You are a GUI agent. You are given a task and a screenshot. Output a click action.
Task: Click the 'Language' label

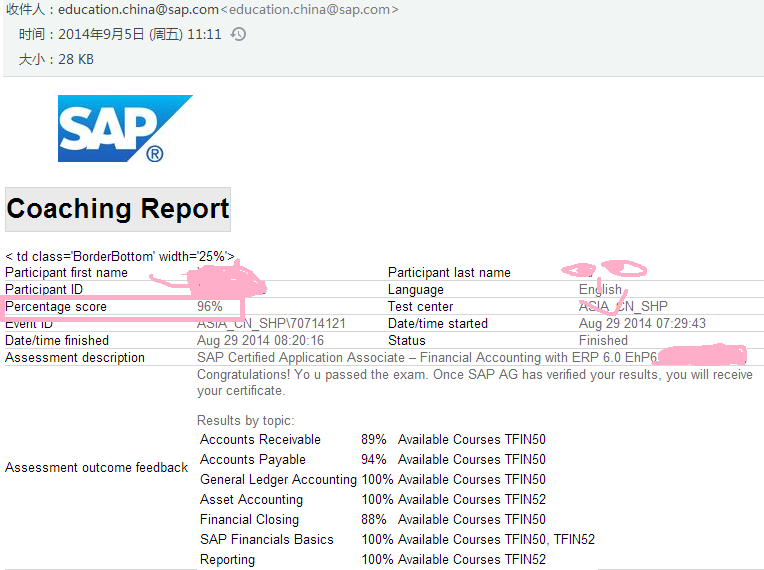(x=416, y=289)
